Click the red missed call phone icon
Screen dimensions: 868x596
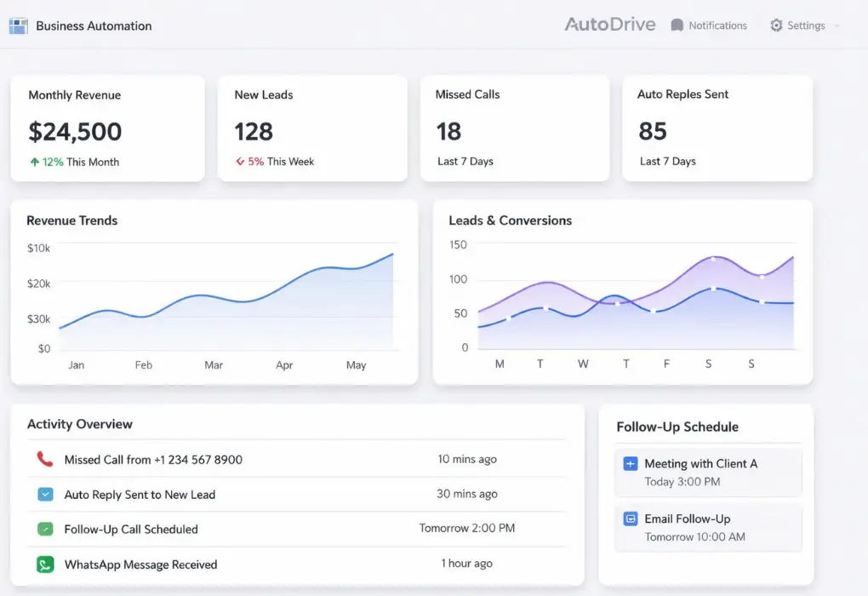click(45, 459)
